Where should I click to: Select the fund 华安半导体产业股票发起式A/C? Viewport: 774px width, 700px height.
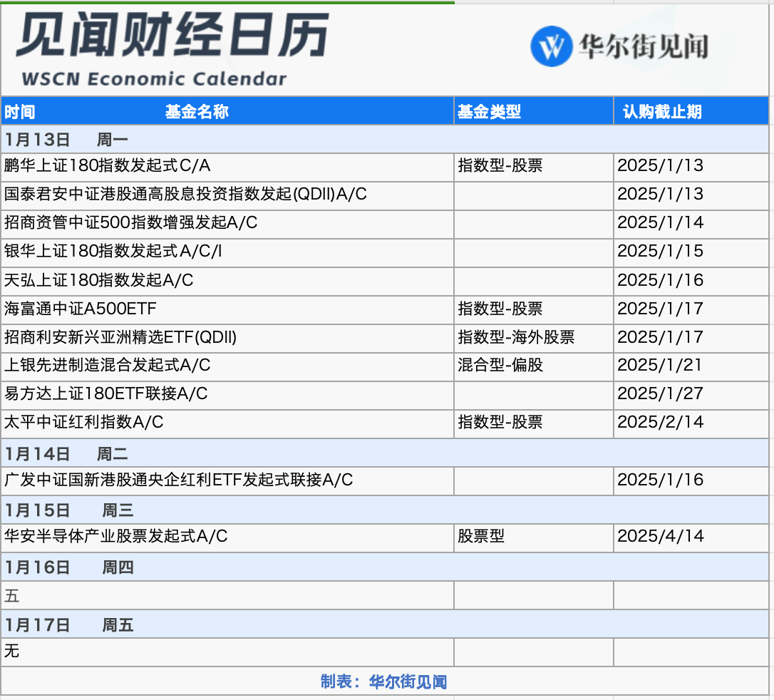click(116, 537)
